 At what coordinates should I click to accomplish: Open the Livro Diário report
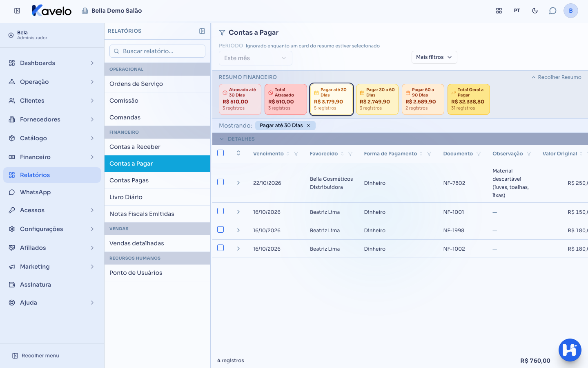(157, 197)
